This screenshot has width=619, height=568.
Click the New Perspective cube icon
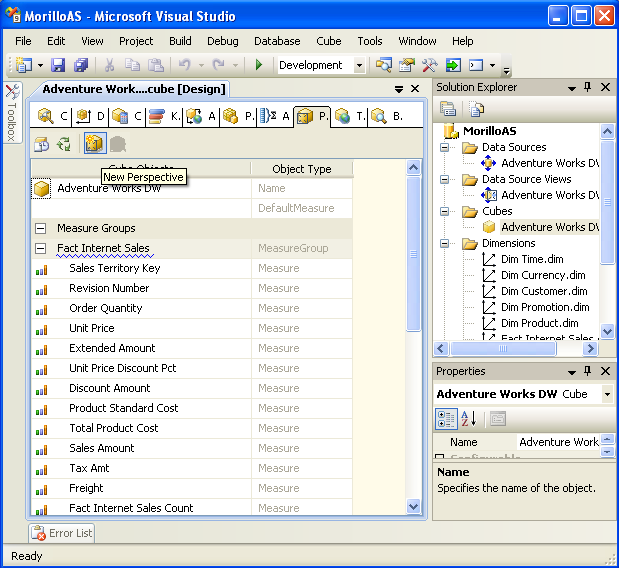(x=95, y=144)
